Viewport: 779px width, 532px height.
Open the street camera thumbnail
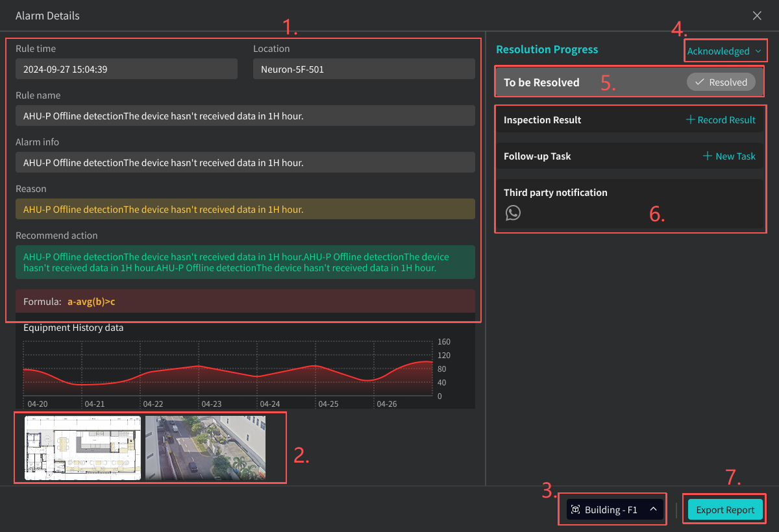pyautogui.click(x=205, y=448)
